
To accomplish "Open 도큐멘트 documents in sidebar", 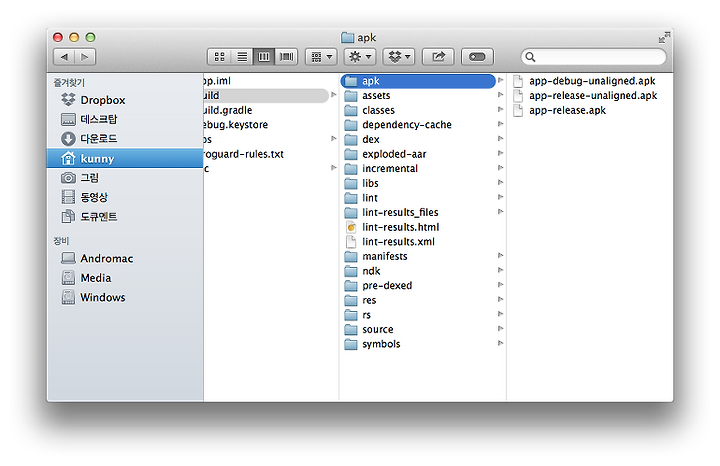I will tap(125, 217).
